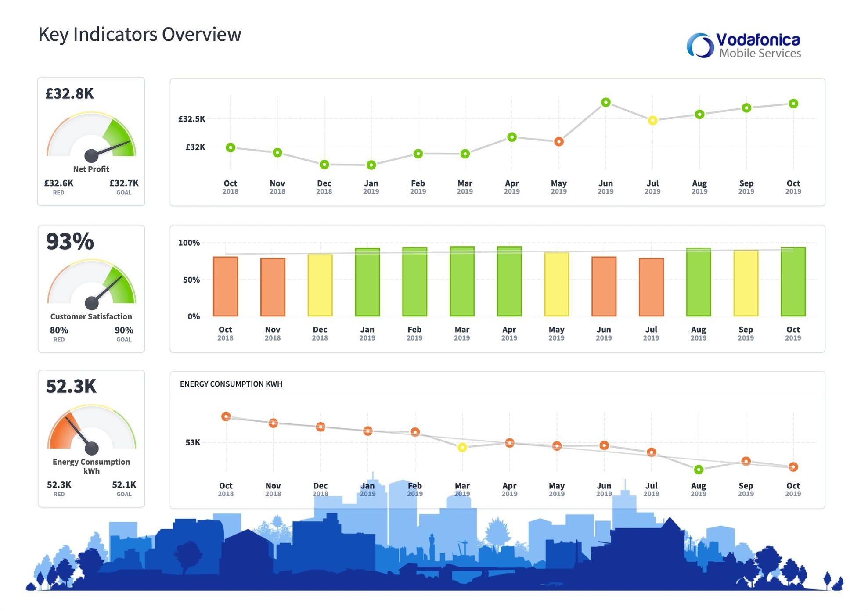Select the Feb 2019 point in profit chart

click(x=418, y=154)
